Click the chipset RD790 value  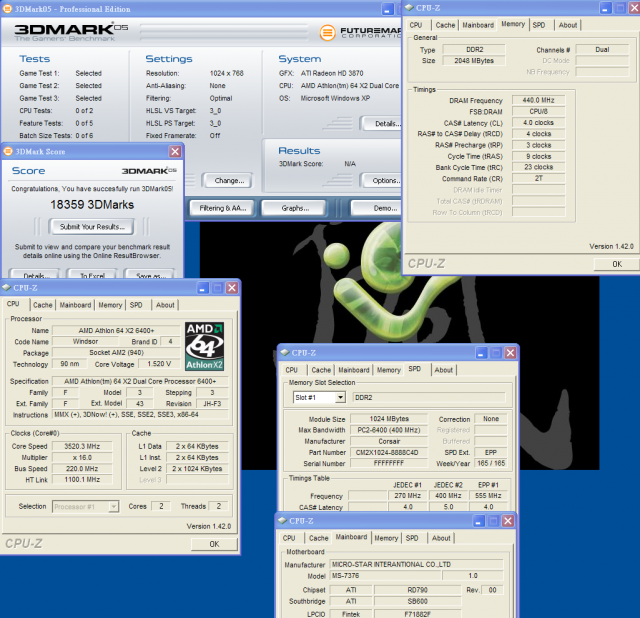pyautogui.click(x=417, y=590)
